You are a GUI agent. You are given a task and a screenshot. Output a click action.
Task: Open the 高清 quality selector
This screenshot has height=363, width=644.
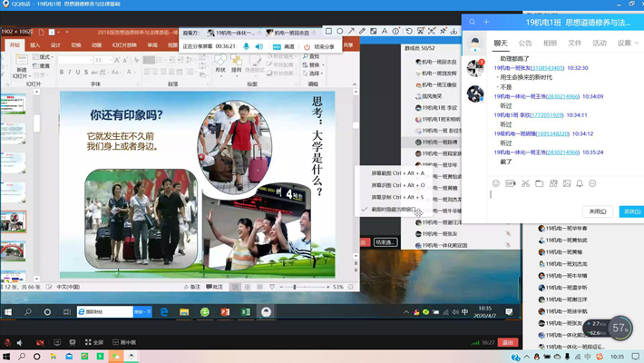(285, 46)
